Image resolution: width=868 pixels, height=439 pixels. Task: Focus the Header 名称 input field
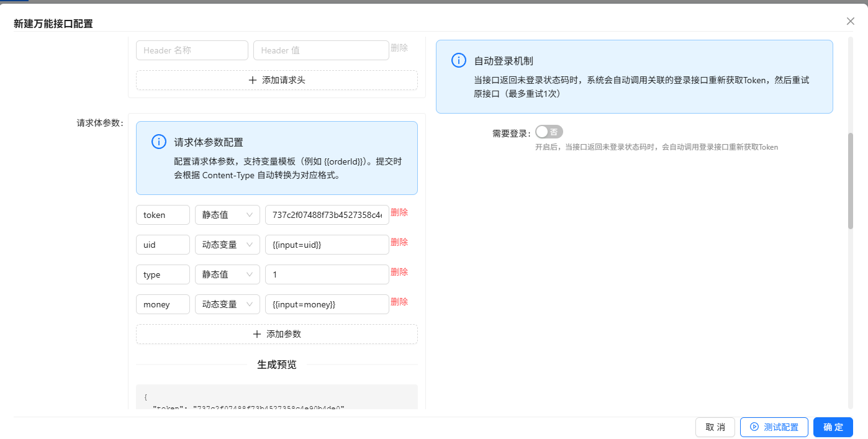click(x=192, y=50)
